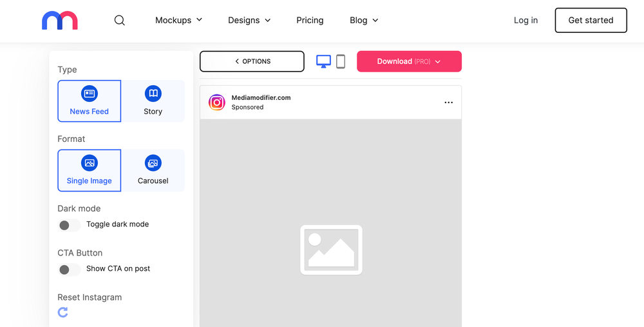Screen dimensions: 644x327
Task: Expand the Mockups menu
Action: coord(178,20)
